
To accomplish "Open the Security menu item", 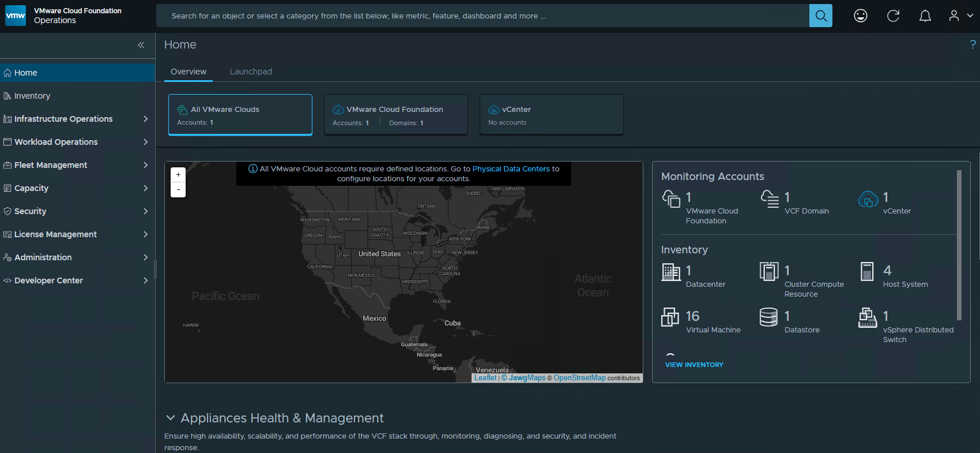I will click(77, 211).
